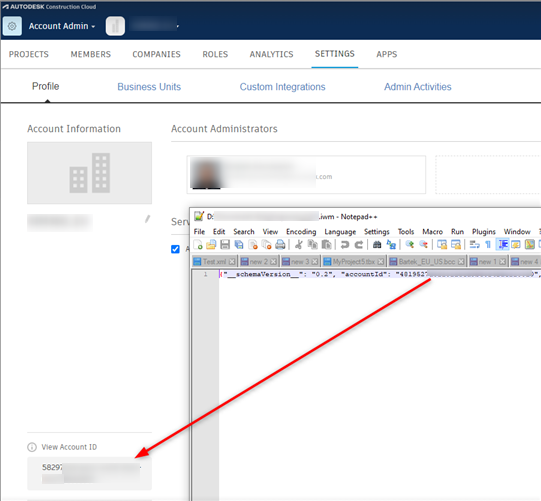This screenshot has width=541, height=501.
Task: Toggle Show indent guide icon in Notepad++
Action: [x=502, y=245]
